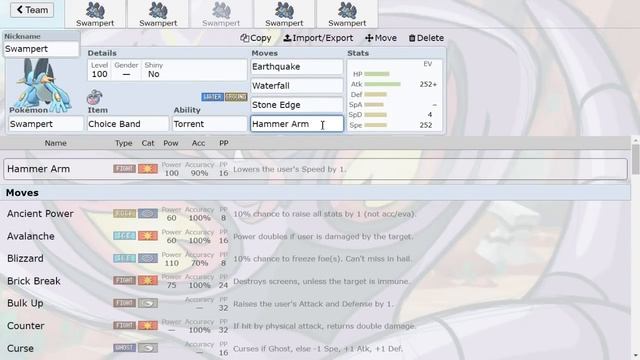
Task: Click Curse's Ghost type icon
Action: [124, 349]
